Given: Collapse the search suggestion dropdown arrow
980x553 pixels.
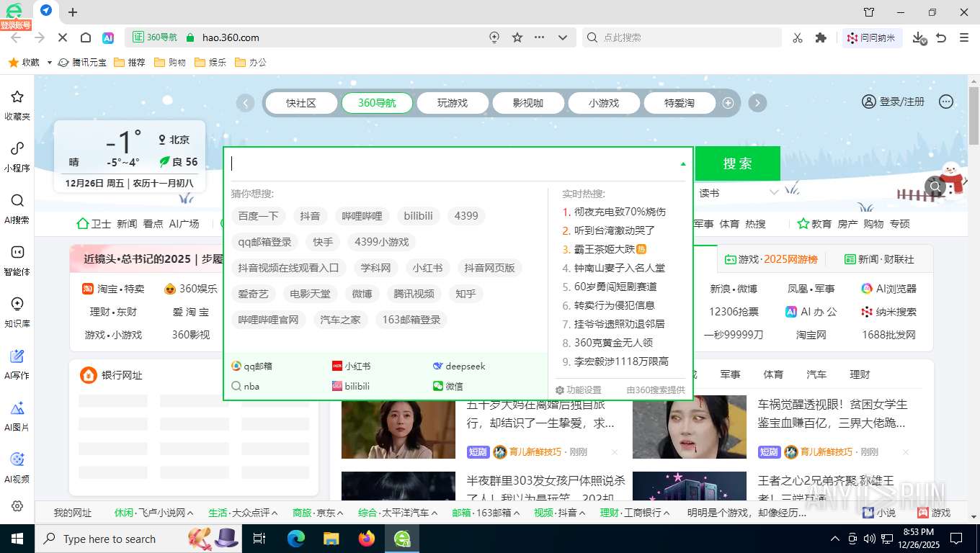Looking at the screenshot, I should click(683, 164).
